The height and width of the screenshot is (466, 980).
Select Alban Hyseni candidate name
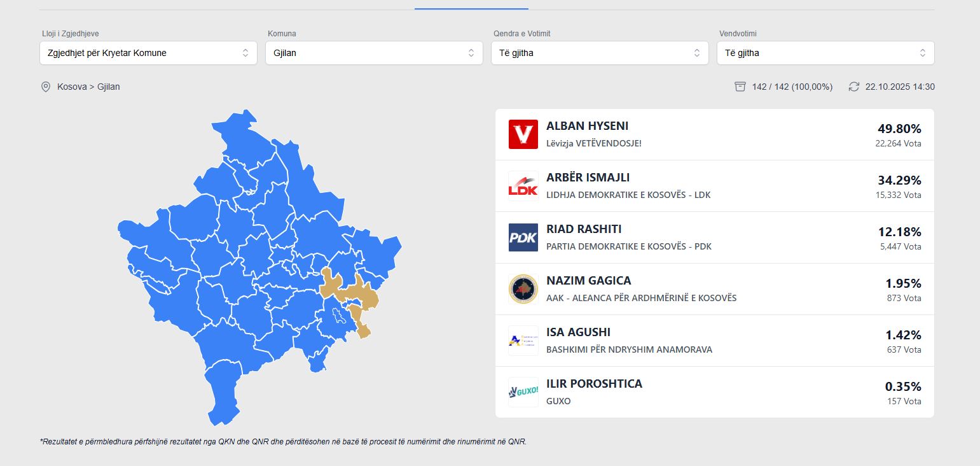coord(587,126)
